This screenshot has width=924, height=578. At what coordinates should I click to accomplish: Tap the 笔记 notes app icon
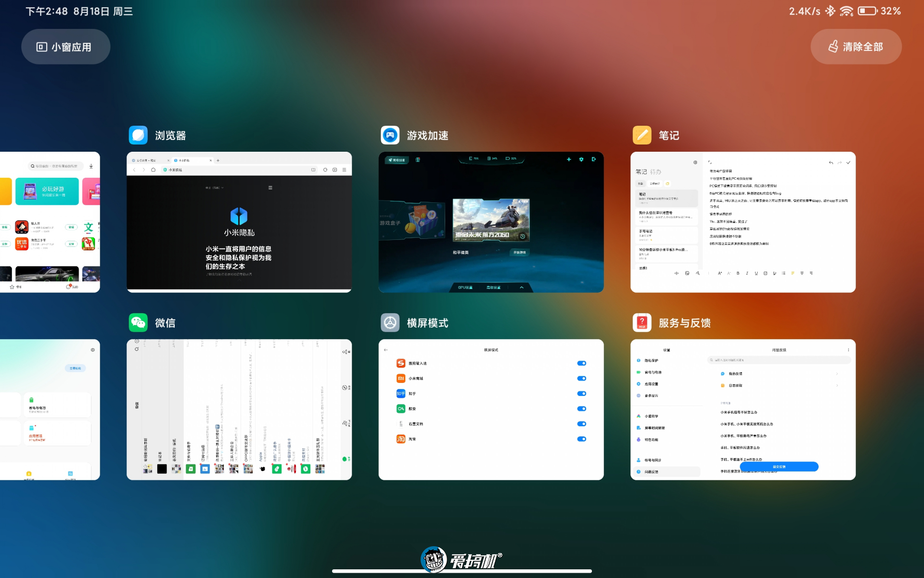tap(642, 135)
